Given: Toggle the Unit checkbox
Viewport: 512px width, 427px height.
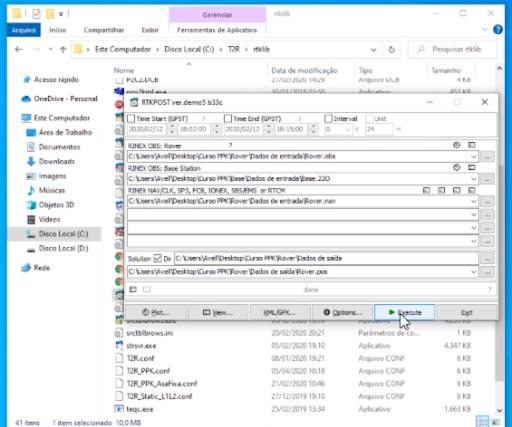Looking at the screenshot, I should coord(369,119).
